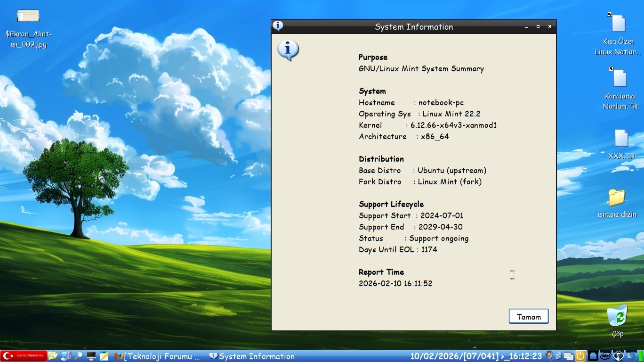Viewport: 644px width, 362px height.
Task: Open the computer icon in the taskbar
Action: (x=66, y=356)
